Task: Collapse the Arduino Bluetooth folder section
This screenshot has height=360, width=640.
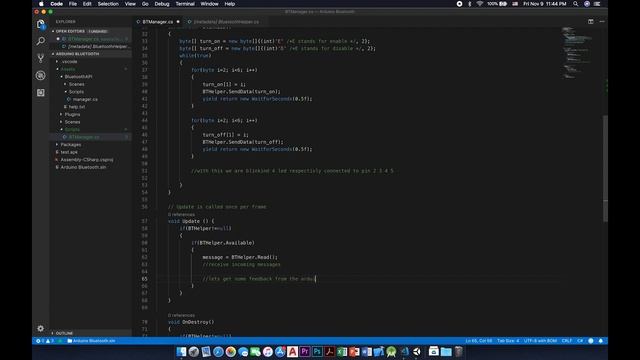Action: 78,54
